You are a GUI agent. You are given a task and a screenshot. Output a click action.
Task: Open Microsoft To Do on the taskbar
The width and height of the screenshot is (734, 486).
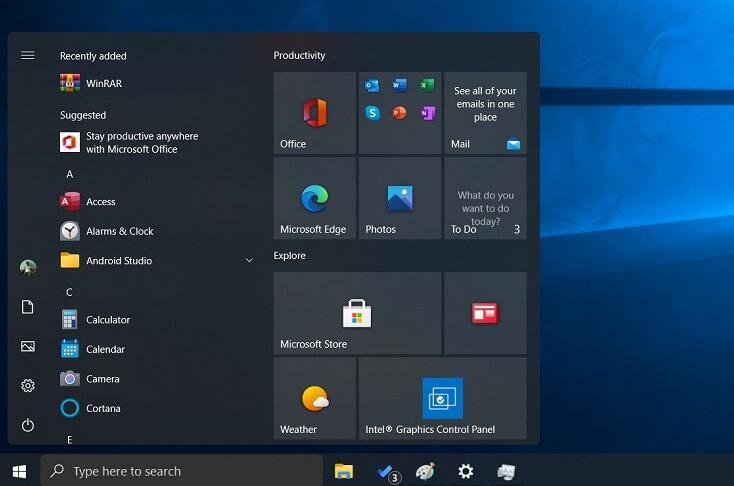point(388,472)
